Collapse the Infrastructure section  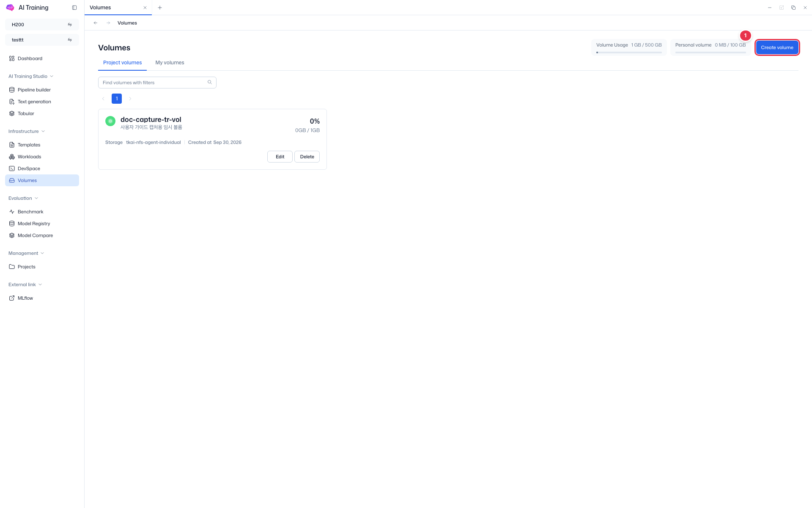tap(27, 131)
